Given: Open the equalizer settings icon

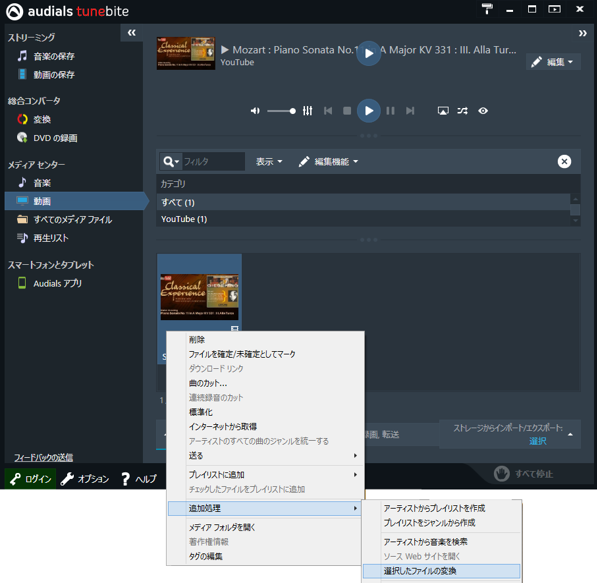Looking at the screenshot, I should 307,111.
